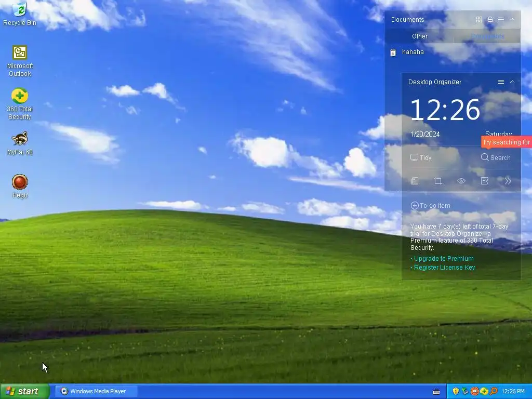532x399 pixels.
Task: Click the notepad icon beside hahaha
Action: (x=393, y=52)
